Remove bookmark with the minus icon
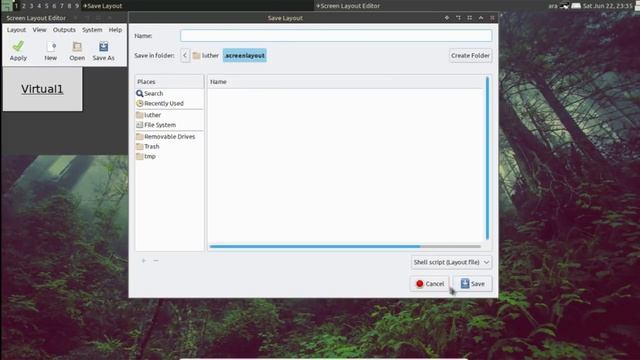The image size is (640, 360). pos(156,260)
